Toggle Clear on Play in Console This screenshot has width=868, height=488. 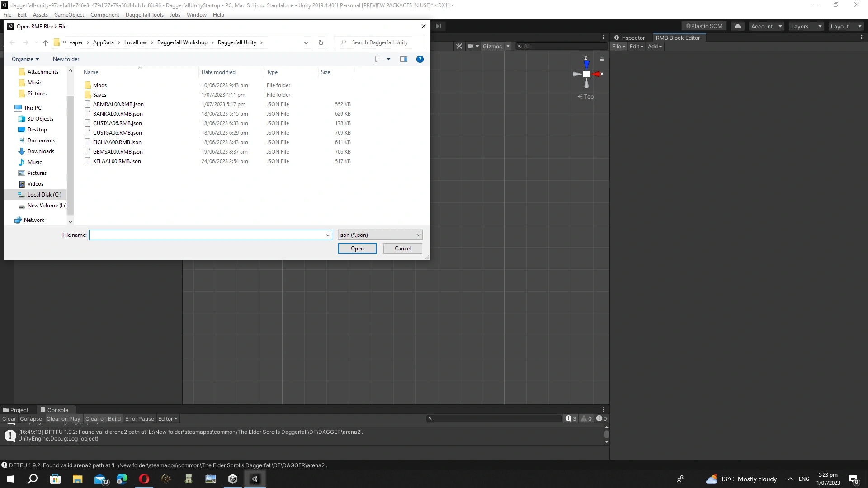pos(63,419)
